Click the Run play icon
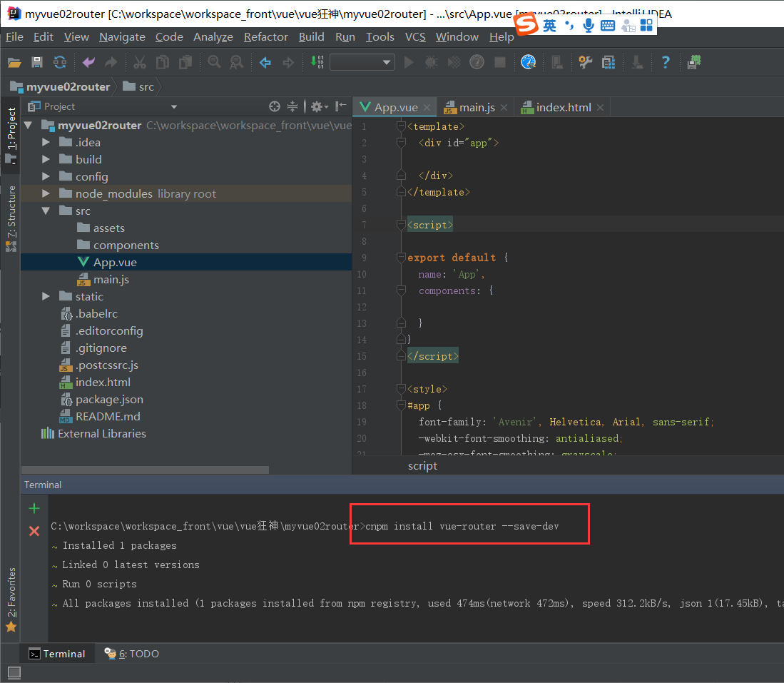The image size is (784, 683). [x=409, y=63]
